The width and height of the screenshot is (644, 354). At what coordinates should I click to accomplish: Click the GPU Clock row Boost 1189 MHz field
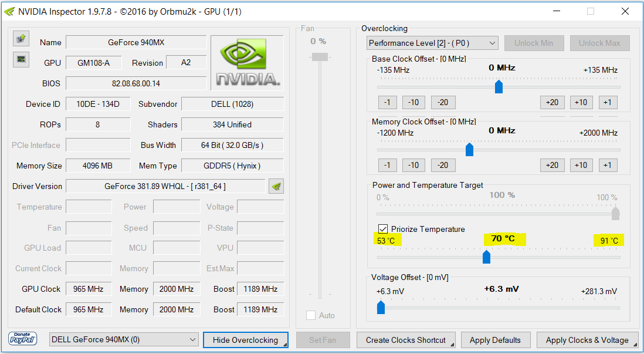tap(260, 289)
